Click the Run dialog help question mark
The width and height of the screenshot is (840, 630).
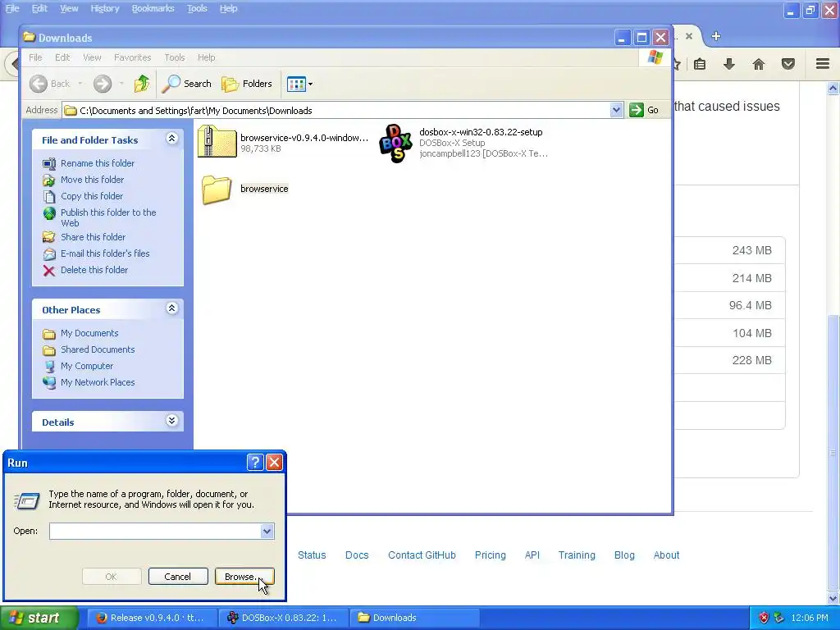pyautogui.click(x=255, y=462)
